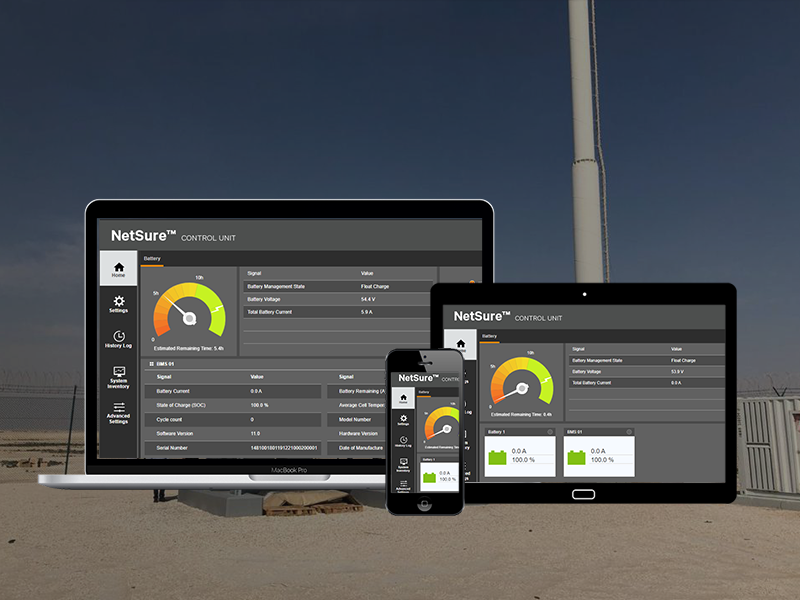The image size is (800, 600).
Task: Tap the Settings gear on the phone screen
Action: [403, 420]
